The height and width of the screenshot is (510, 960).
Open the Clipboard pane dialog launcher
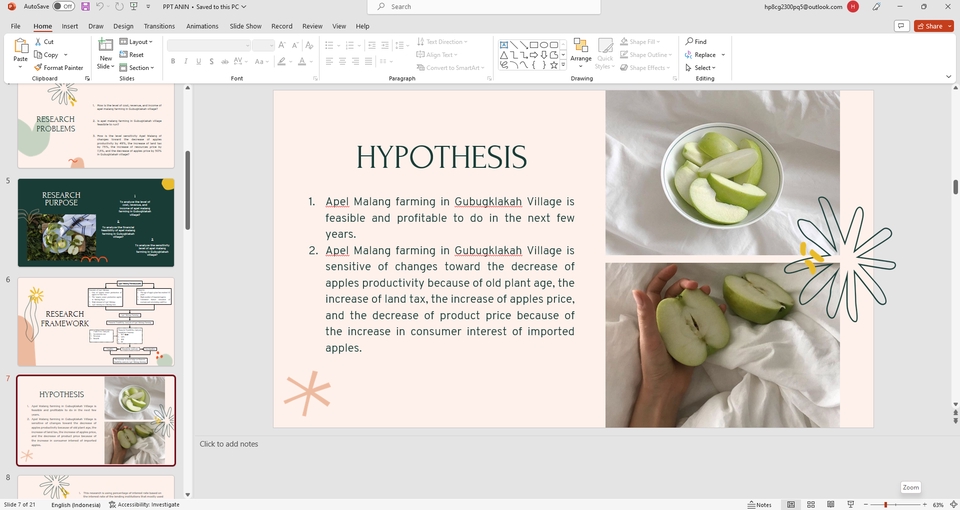click(87, 78)
